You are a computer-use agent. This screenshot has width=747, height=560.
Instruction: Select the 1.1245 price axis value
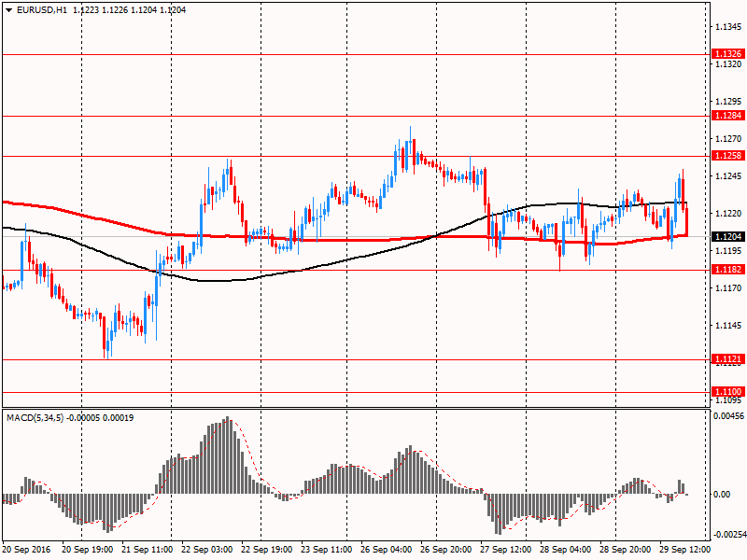[728, 176]
